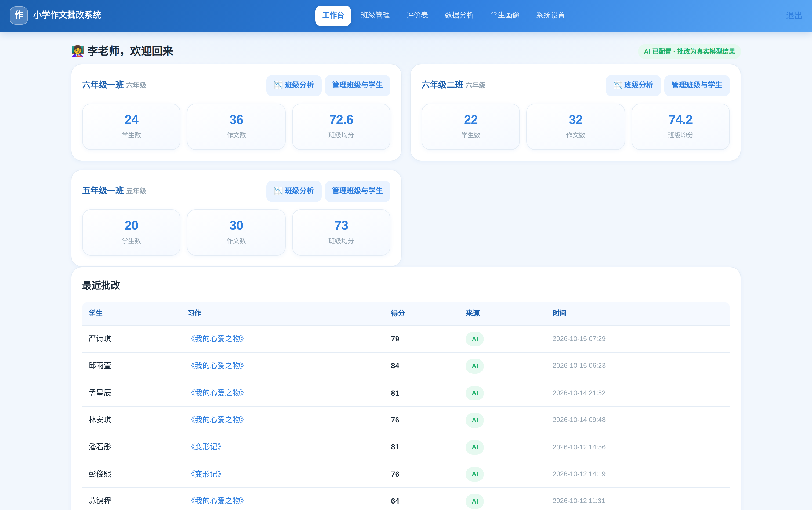Screen dimensions: 812x510
Task: Click the AI source badge for 潘若彤
Action: (474, 447)
